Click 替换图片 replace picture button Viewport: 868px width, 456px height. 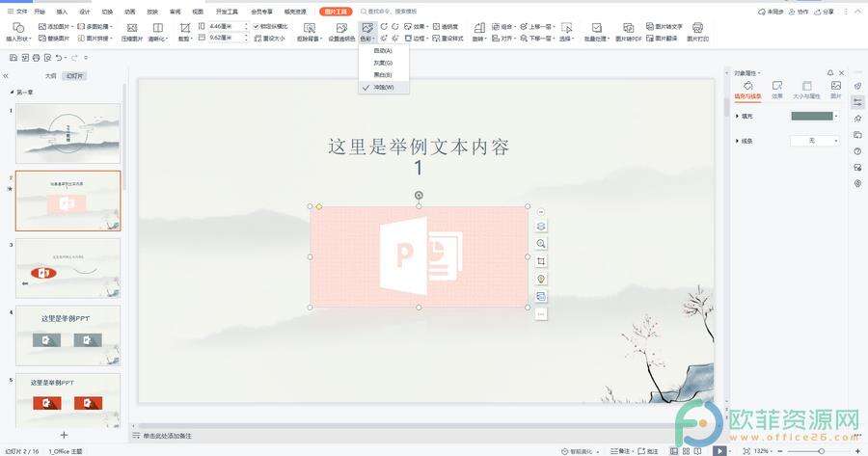point(54,39)
